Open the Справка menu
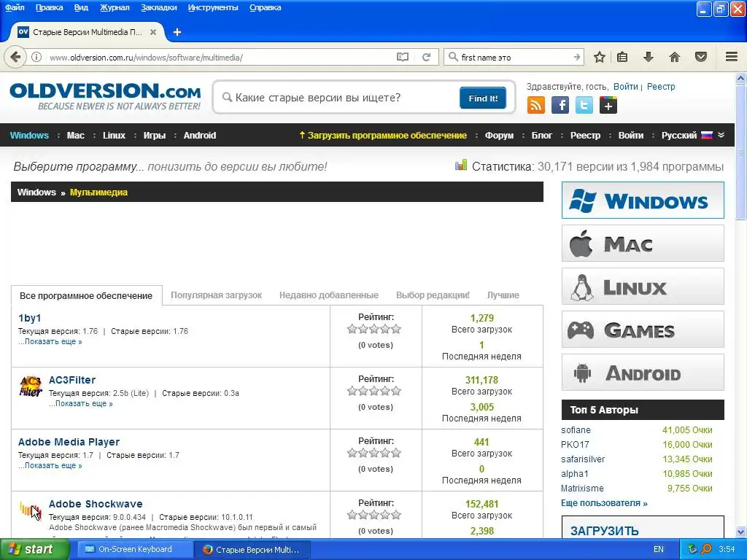747x560 pixels. coord(266,7)
